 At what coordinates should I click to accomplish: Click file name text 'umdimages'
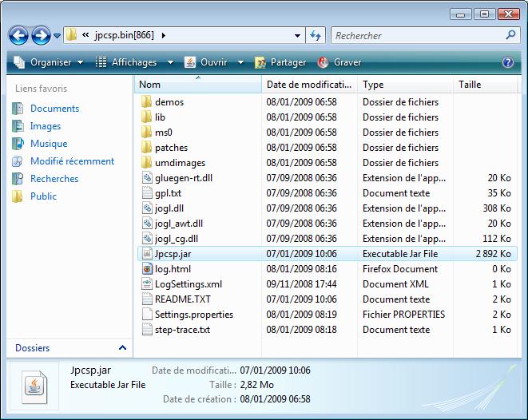pos(180,163)
